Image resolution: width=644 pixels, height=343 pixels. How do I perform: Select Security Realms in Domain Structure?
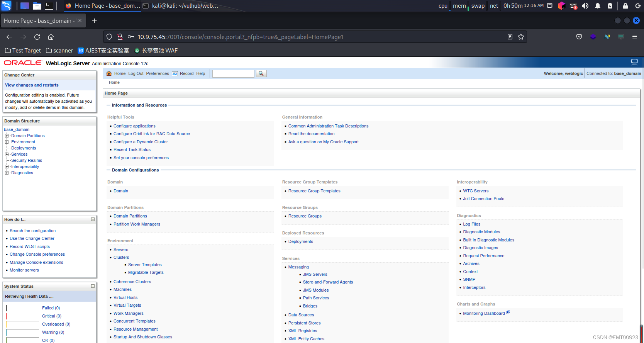pyautogui.click(x=27, y=160)
